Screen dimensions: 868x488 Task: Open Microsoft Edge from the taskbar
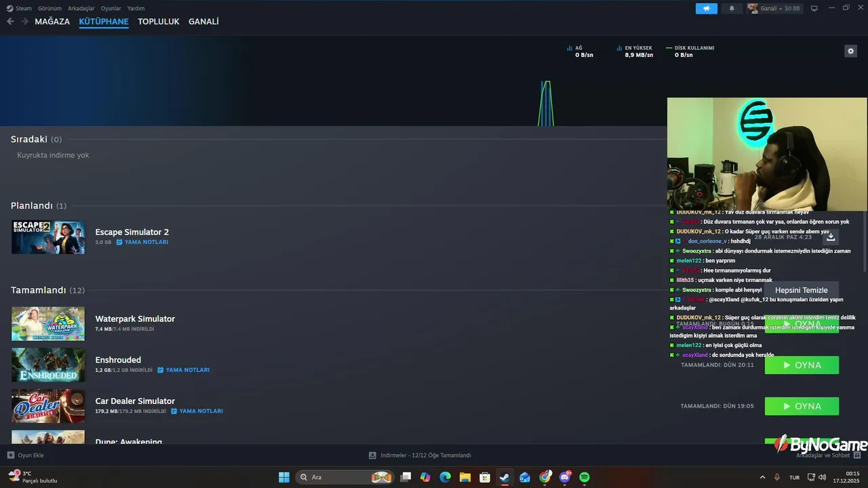tap(445, 477)
